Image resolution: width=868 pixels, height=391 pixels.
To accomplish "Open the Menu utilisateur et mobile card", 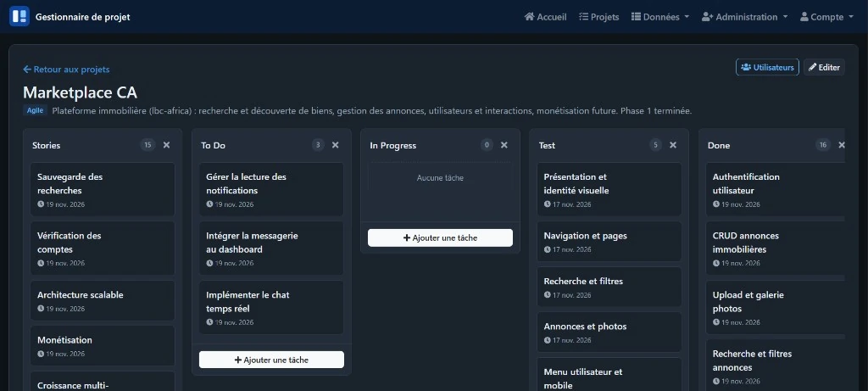I will [609, 374].
